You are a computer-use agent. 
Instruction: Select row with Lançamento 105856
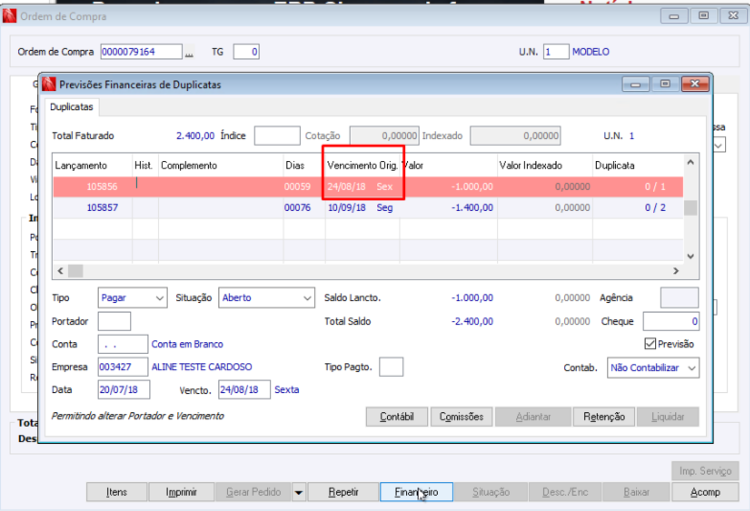[368, 187]
